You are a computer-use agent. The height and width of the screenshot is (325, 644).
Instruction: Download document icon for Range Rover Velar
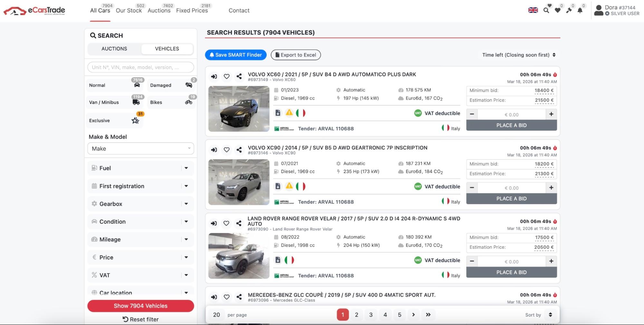278,260
